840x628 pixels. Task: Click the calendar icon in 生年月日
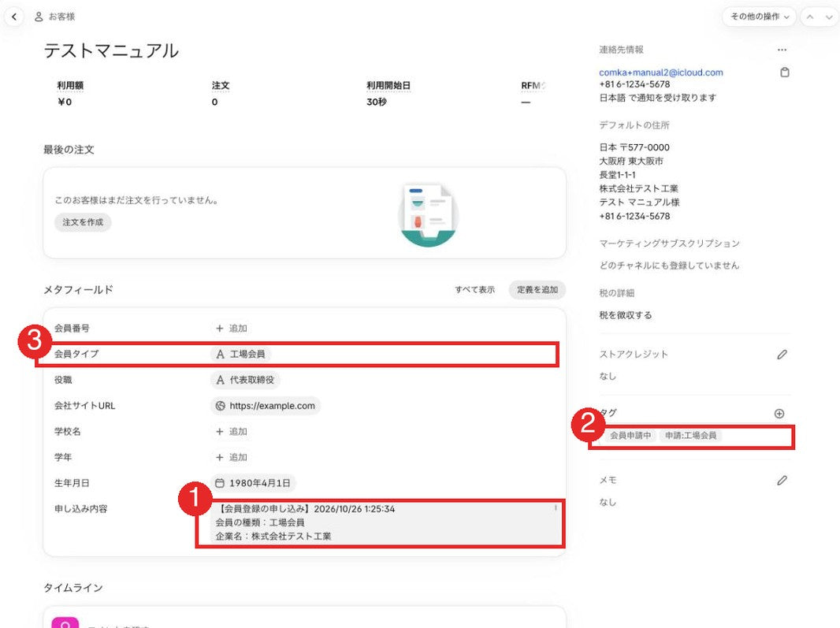pos(220,483)
